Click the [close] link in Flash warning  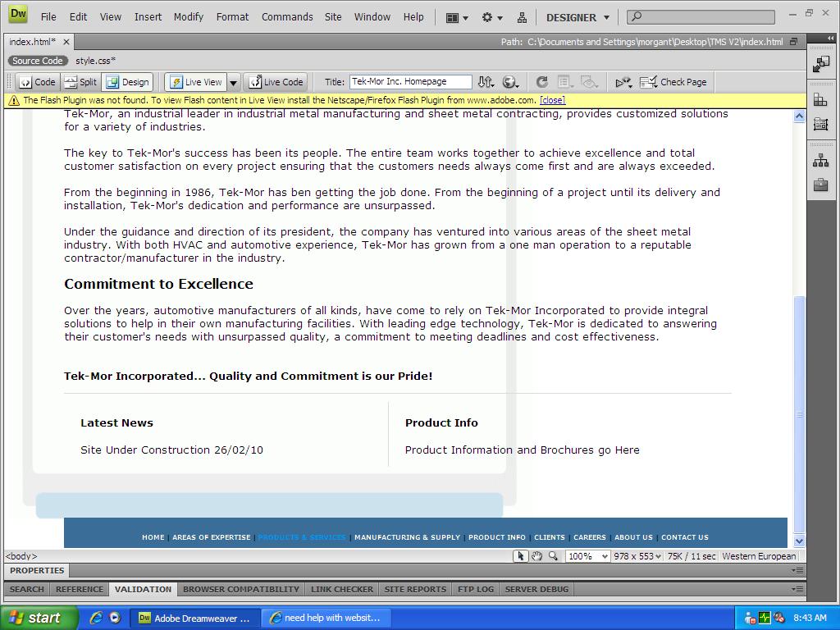(x=552, y=100)
